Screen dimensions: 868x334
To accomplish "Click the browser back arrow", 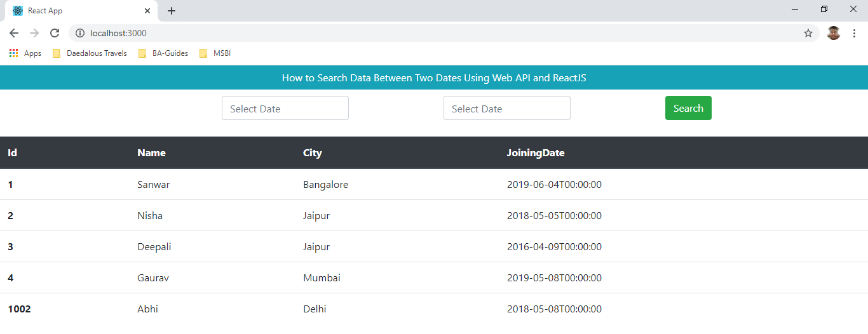I will 14,33.
